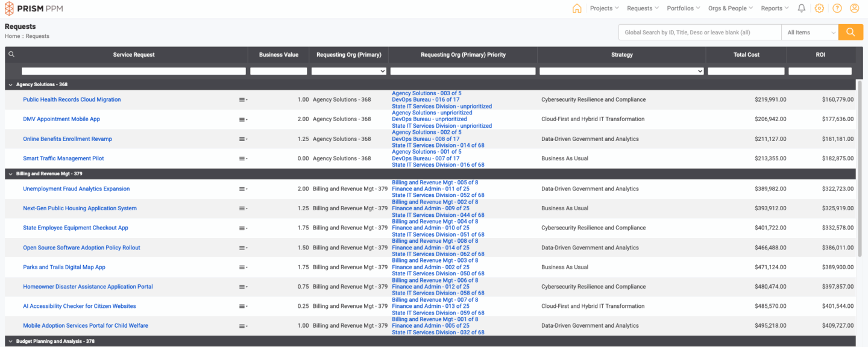Viewport: 868px width, 347px height.
Task: Collapse the Agency Solutions - 368 group
Action: pyautogui.click(x=10, y=85)
